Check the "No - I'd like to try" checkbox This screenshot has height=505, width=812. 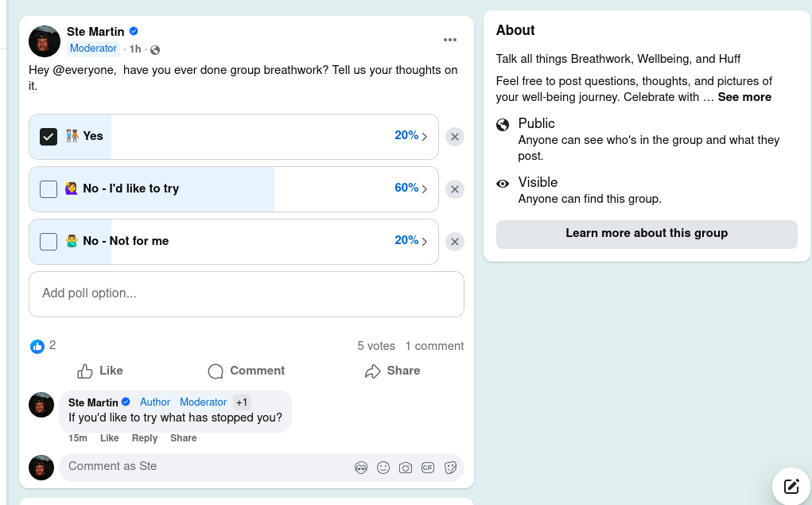(49, 189)
